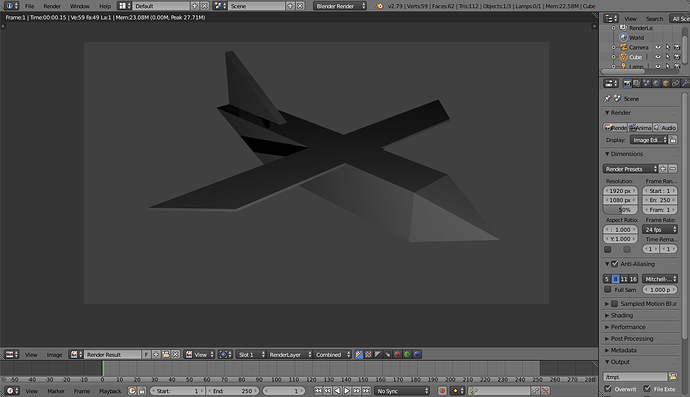Toggle the Anti-Aliasing checkbox
Screen dimensions: 690x397
pos(615,264)
